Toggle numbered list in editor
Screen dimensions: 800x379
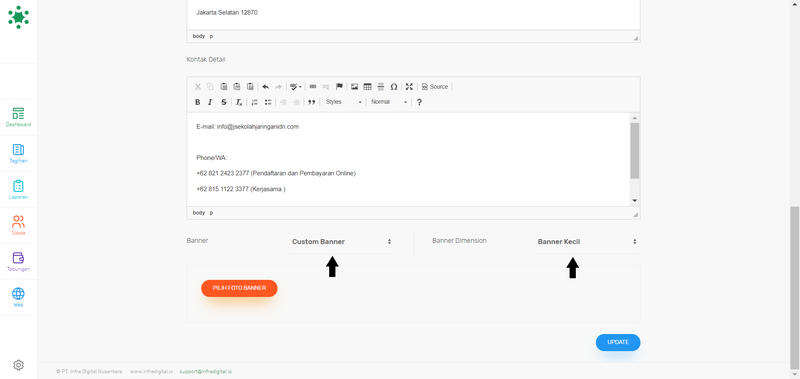tap(254, 102)
